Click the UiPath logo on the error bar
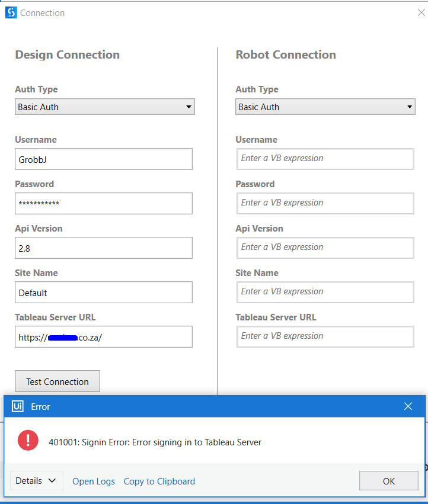 [17, 406]
